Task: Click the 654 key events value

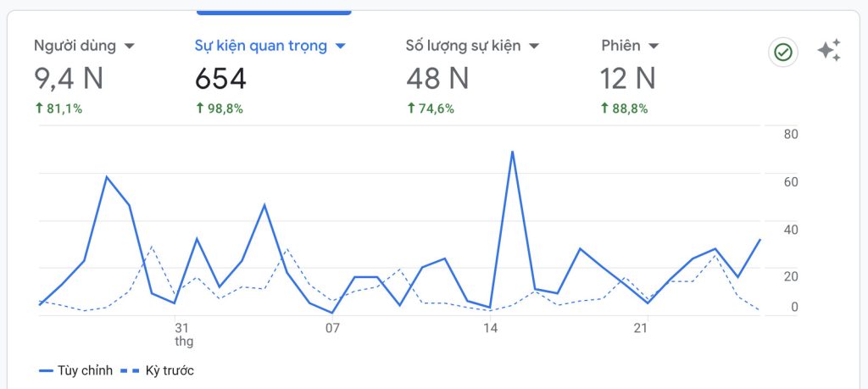Action: tap(220, 79)
